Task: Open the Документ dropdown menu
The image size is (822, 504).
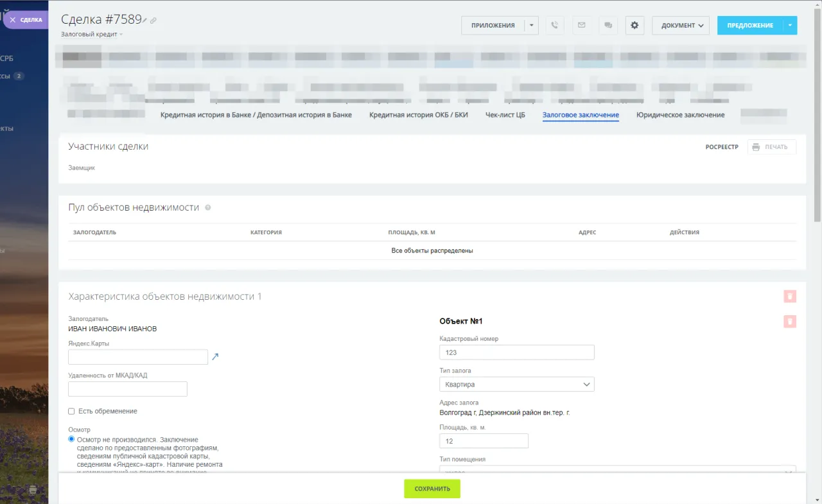Action: click(x=680, y=25)
